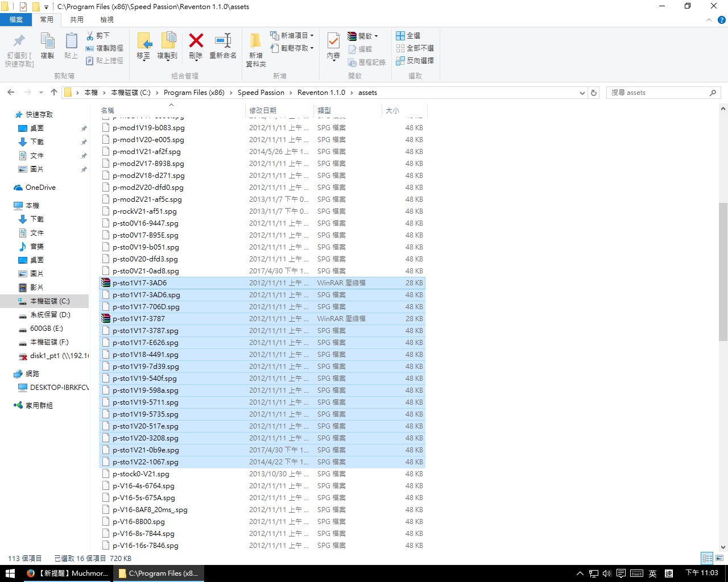The width and height of the screenshot is (728, 582).
Task: Click 本機磁碟 (C:) in the breadcrumb
Action: coord(131,93)
